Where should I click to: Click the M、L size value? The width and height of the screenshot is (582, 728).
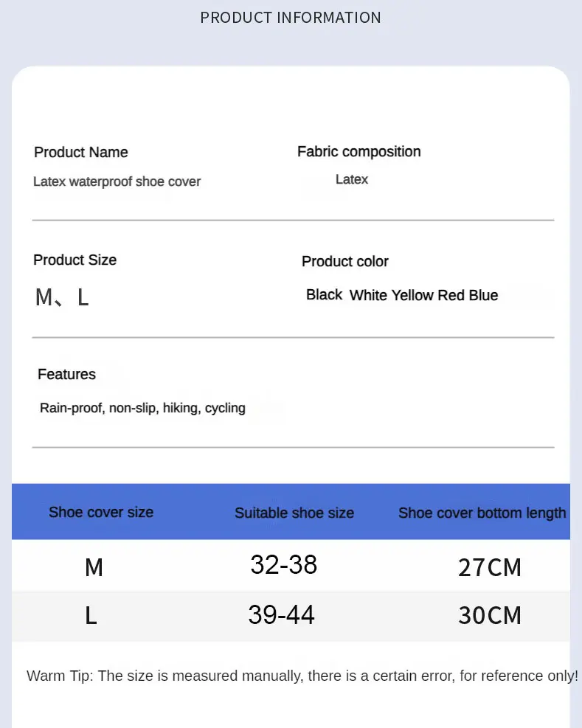tap(62, 297)
